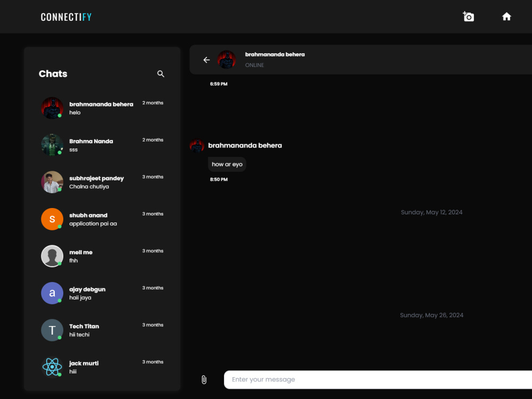Viewport: 532px width, 399px height.
Task: Click avatar in the chat header
Action: 226,60
